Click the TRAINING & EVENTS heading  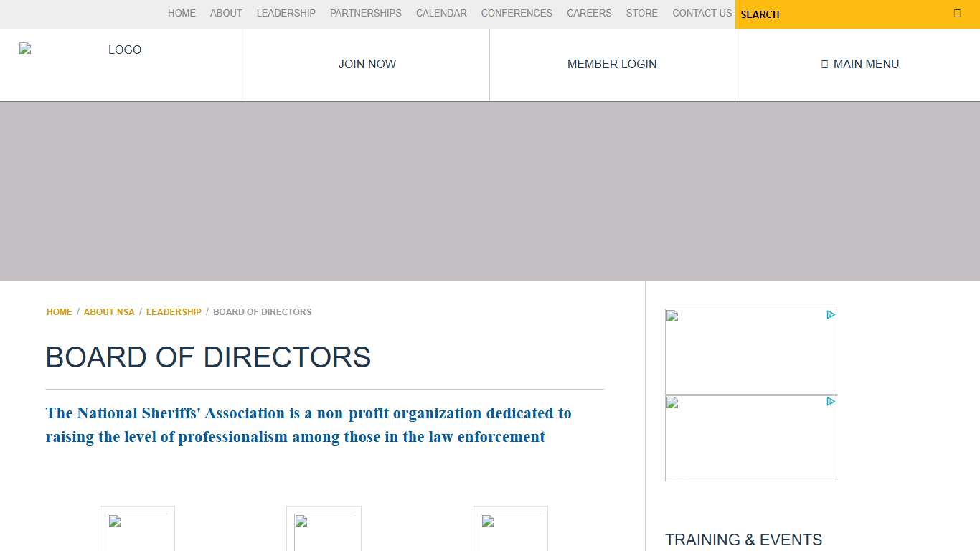[744, 540]
